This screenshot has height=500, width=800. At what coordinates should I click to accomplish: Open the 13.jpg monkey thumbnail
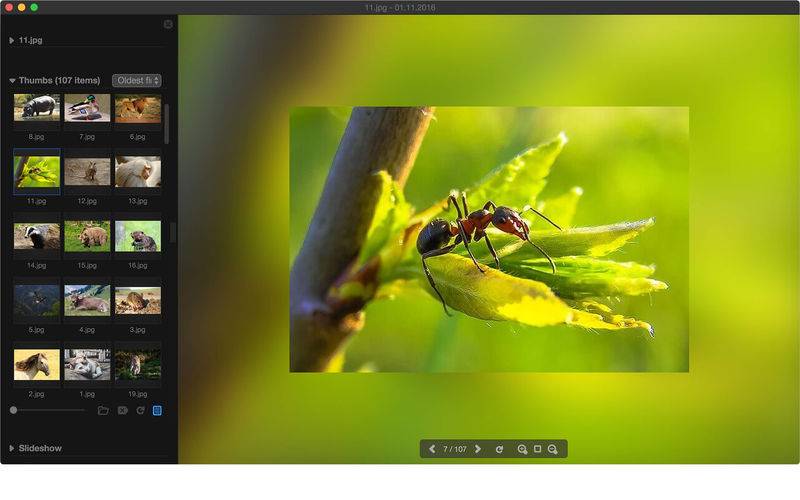point(137,172)
